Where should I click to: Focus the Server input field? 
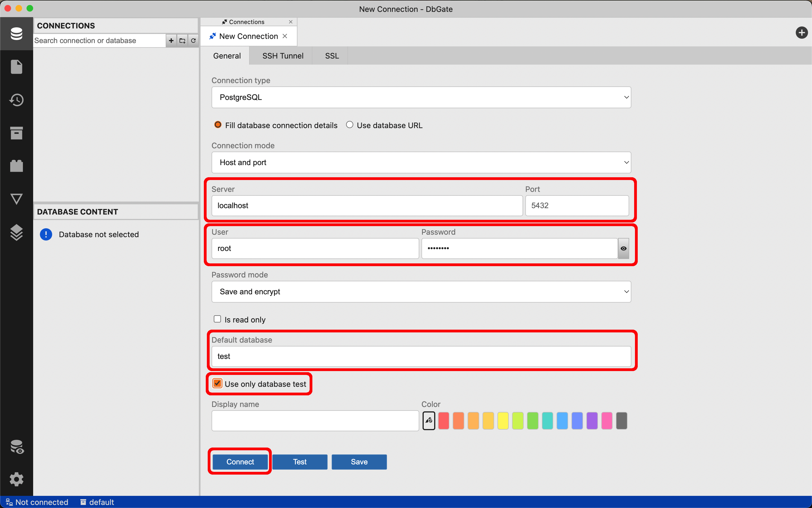[x=367, y=206]
